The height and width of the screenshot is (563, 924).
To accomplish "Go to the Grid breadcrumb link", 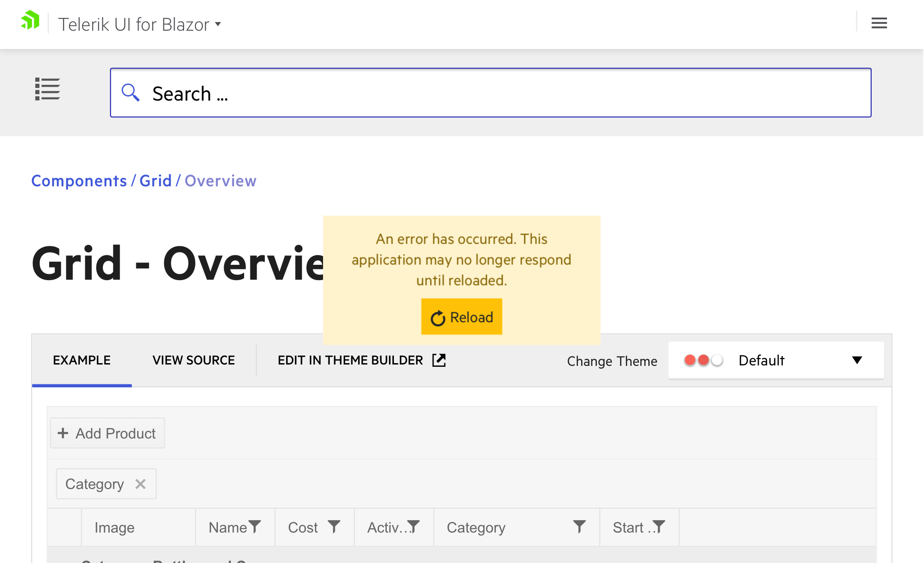I will coord(156,181).
